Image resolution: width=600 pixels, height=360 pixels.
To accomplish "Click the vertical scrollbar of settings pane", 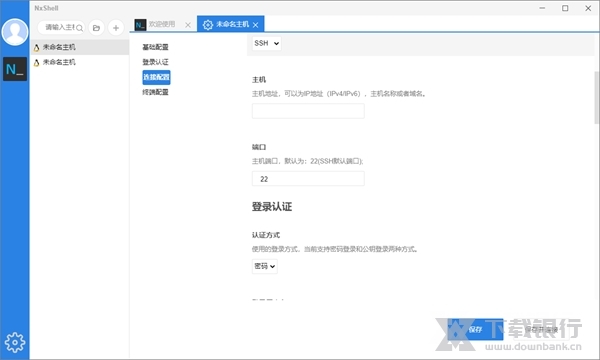I will [597, 98].
